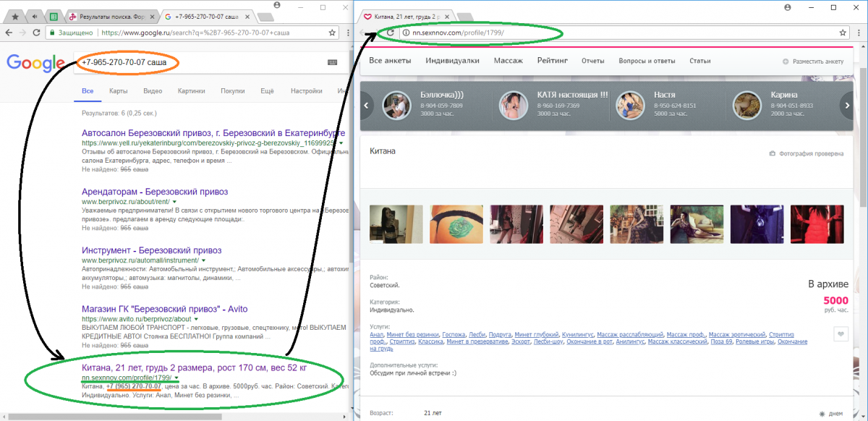Go back in the Google search window

pyautogui.click(x=8, y=33)
